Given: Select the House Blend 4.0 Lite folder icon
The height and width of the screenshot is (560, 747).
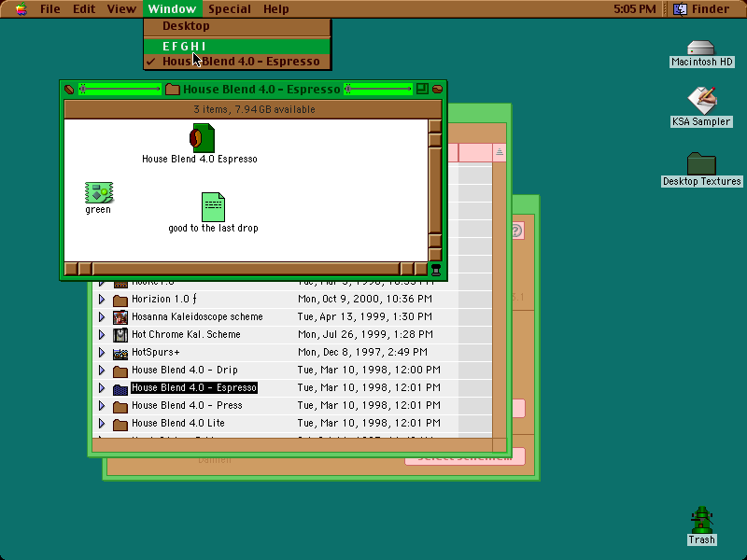Looking at the screenshot, I should 120,424.
